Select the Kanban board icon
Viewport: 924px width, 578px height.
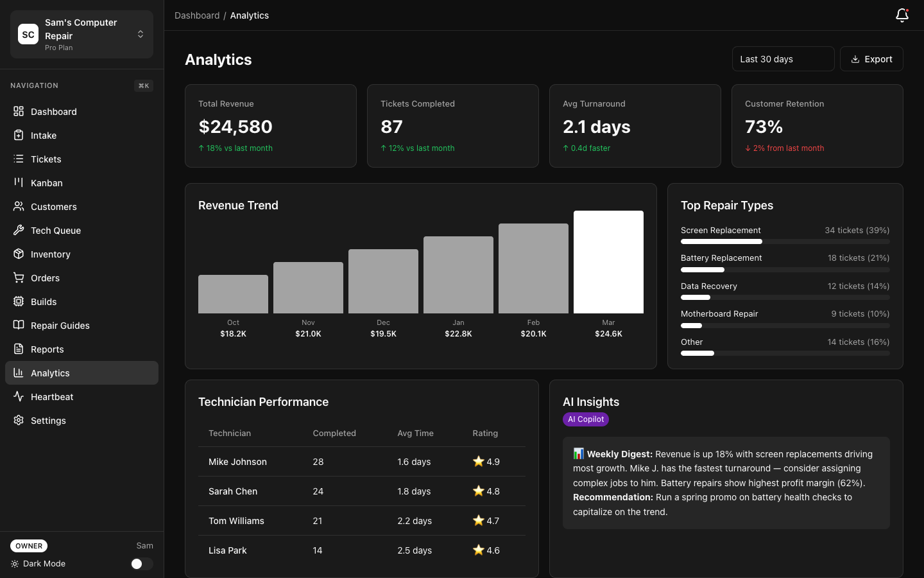click(20, 182)
